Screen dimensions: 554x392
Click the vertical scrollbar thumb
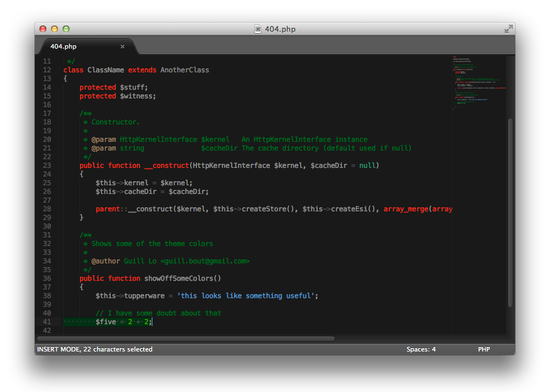[x=510, y=213]
